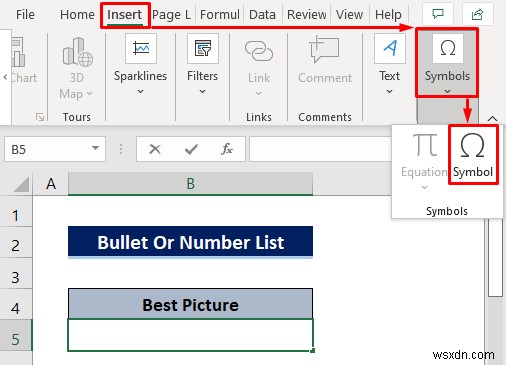Select the empty cell B5
This screenshot has width=506, height=365.
click(x=190, y=335)
